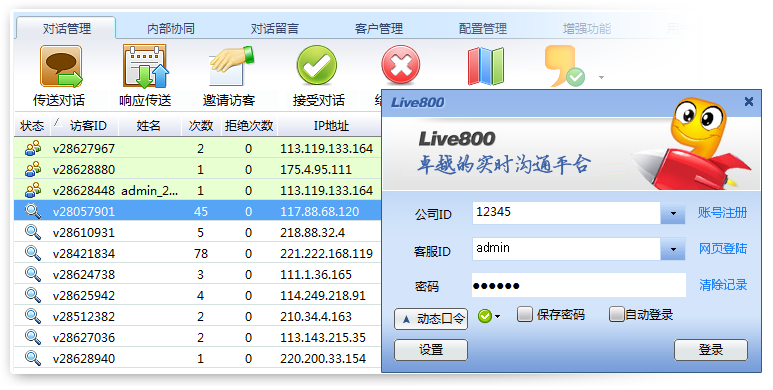773x390 pixels.
Task: Open the 网页登陆 link
Action: [723, 248]
